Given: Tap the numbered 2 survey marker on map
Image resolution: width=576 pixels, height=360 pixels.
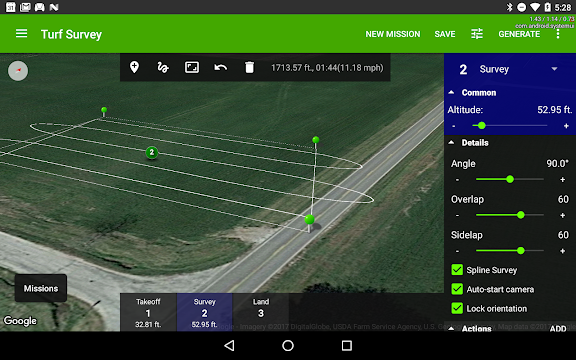Looking at the screenshot, I should (x=152, y=152).
